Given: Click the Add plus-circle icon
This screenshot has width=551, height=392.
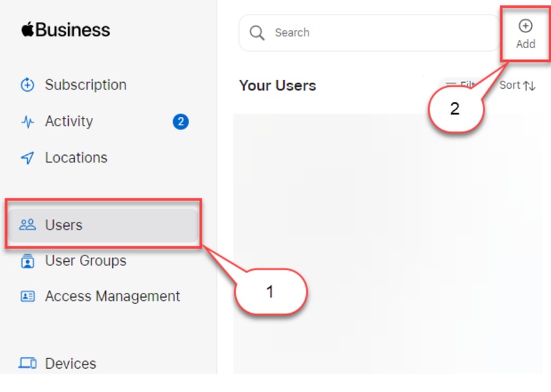Looking at the screenshot, I should tap(526, 25).
